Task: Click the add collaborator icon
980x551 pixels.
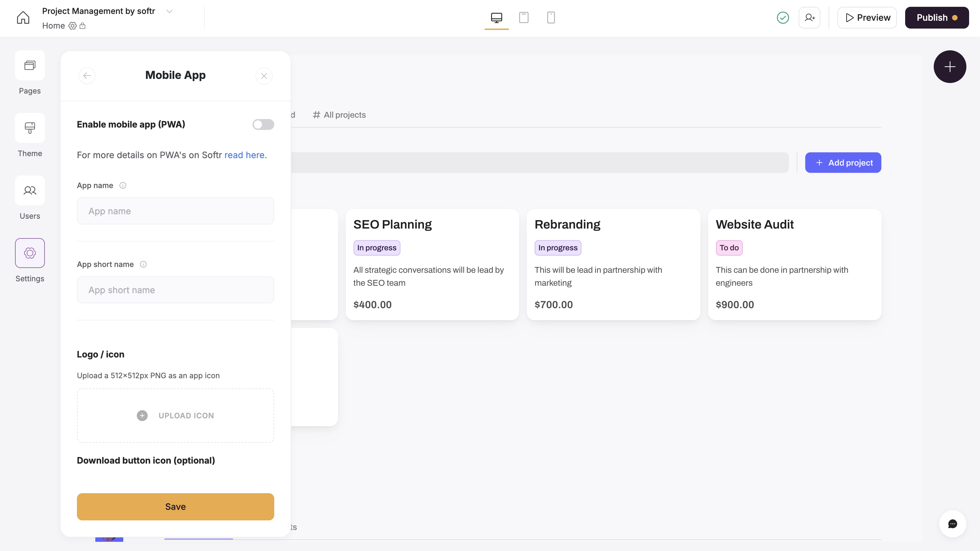Action: 809,17
